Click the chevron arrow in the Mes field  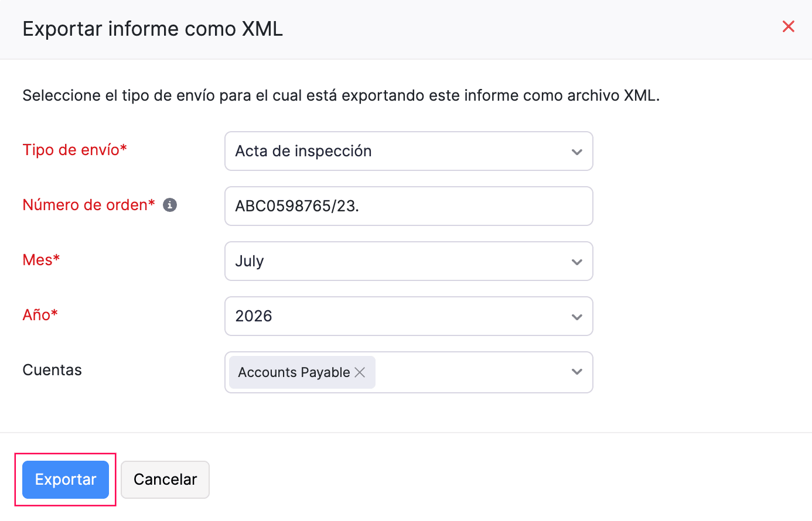(x=576, y=262)
